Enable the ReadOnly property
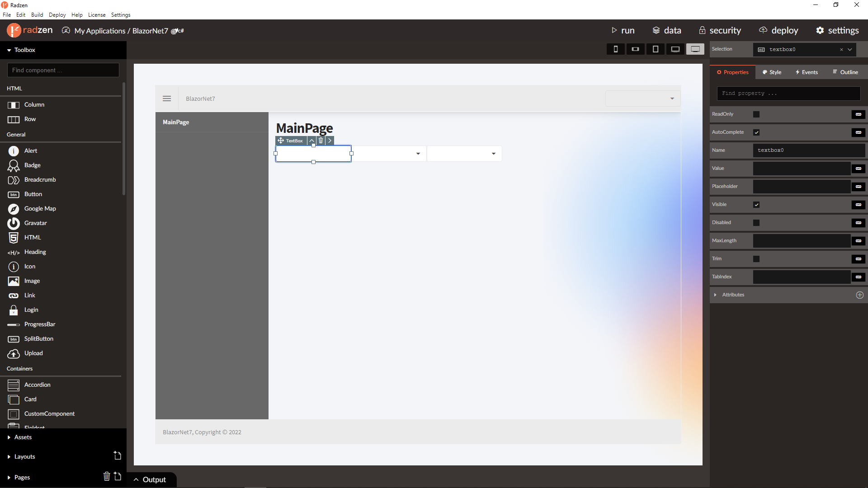This screenshot has height=488, width=868. pos(756,114)
